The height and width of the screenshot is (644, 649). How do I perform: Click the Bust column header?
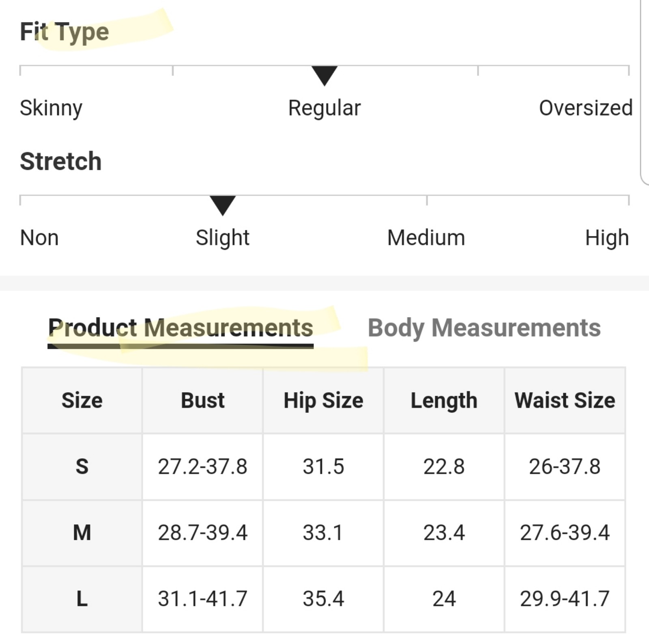coord(202,401)
